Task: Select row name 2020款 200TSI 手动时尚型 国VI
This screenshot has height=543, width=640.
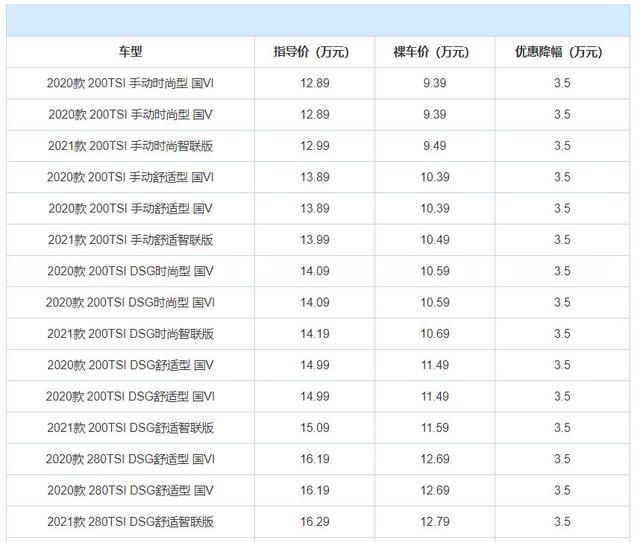Action: point(130,83)
